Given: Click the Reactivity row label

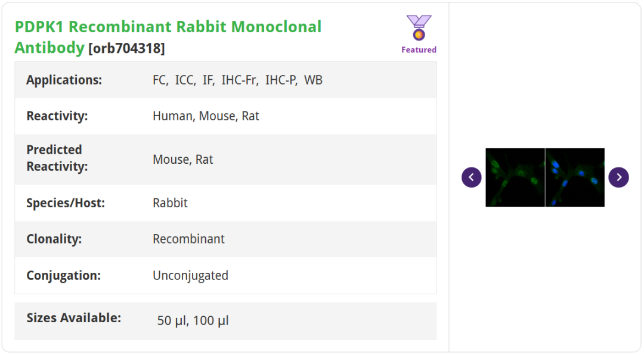Looking at the screenshot, I should [57, 116].
